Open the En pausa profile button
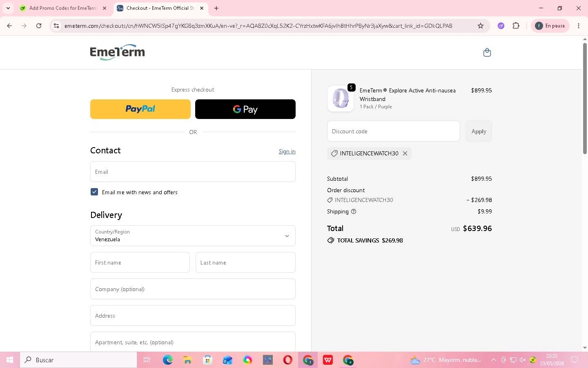Viewport: 588px width, 368px height. click(x=550, y=26)
